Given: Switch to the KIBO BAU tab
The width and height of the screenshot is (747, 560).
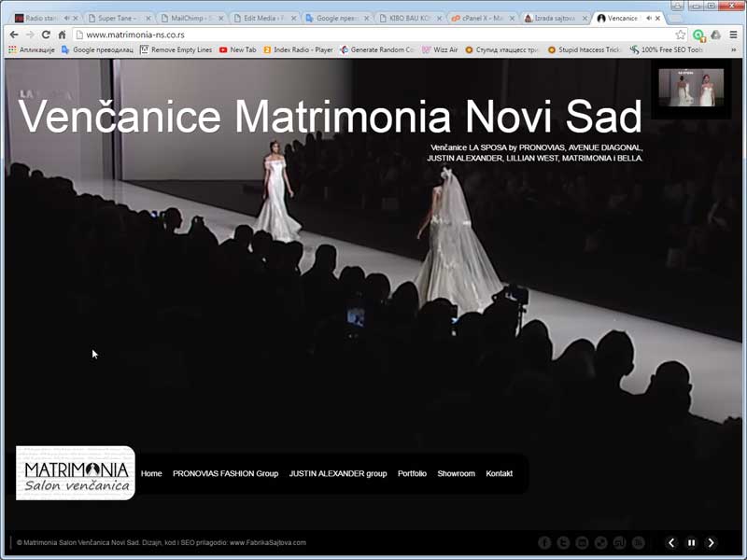Looking at the screenshot, I should point(408,18).
